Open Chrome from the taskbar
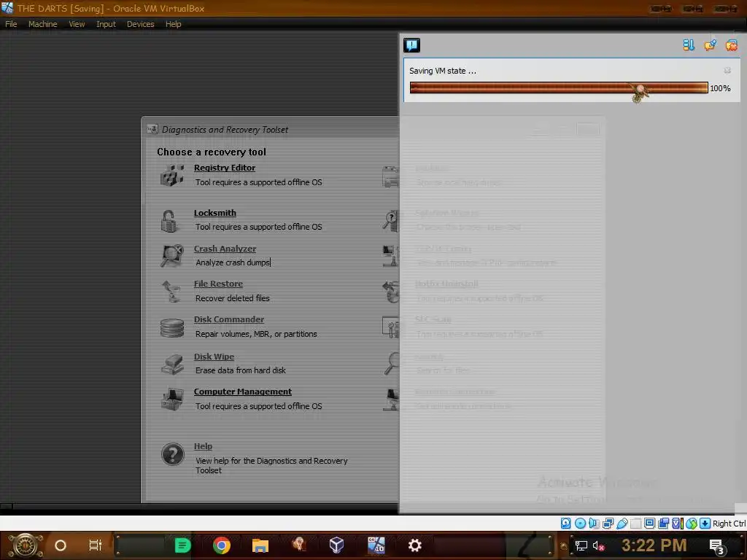The width and height of the screenshot is (747, 560). (222, 545)
